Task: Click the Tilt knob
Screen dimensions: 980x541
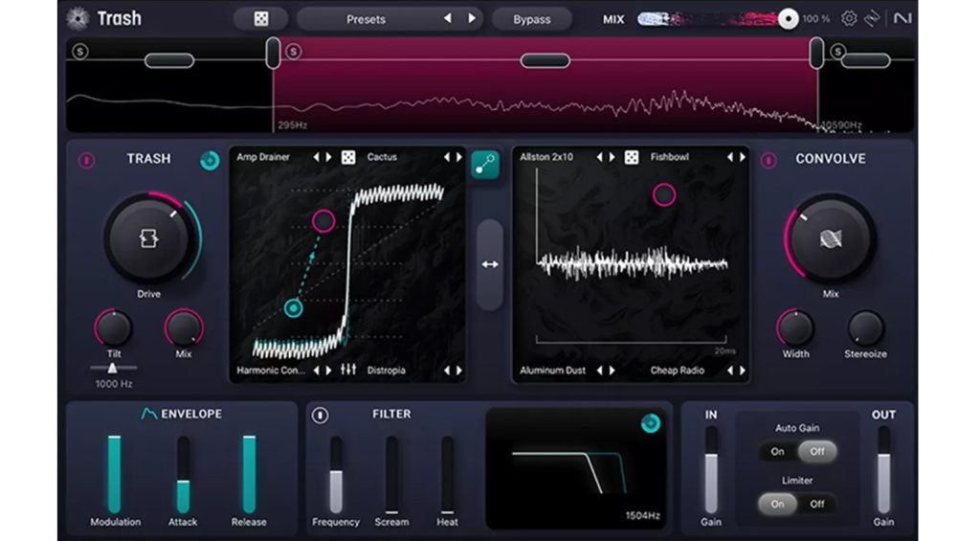Action: click(x=113, y=327)
